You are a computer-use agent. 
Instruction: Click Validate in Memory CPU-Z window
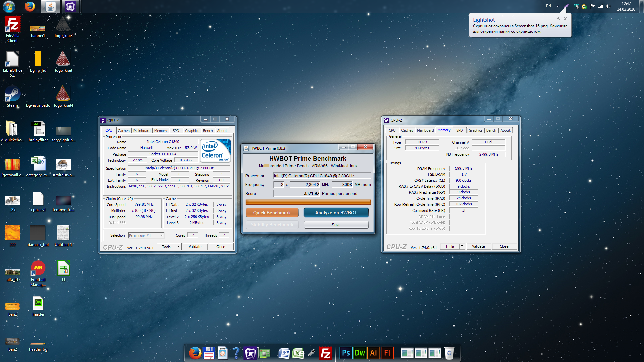pyautogui.click(x=478, y=246)
